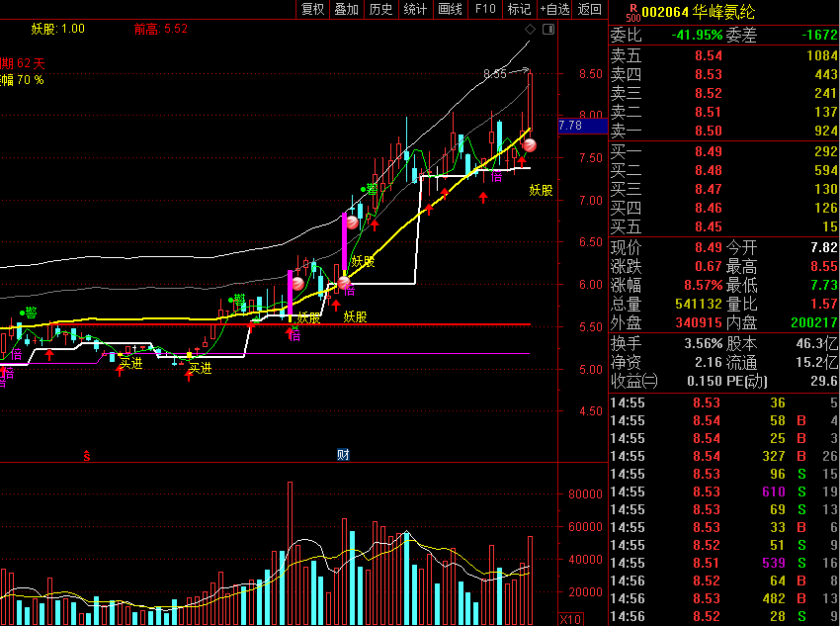Click the PE(动) 29.6 value

point(824,381)
